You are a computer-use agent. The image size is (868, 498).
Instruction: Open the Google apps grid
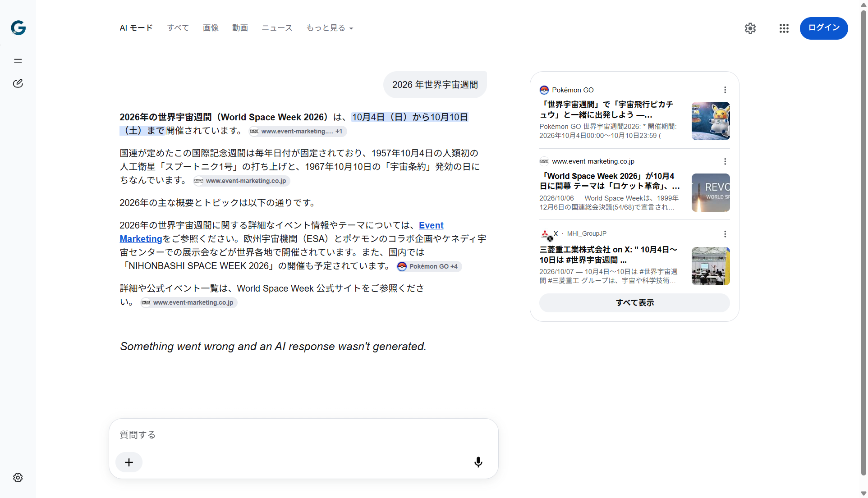point(784,28)
